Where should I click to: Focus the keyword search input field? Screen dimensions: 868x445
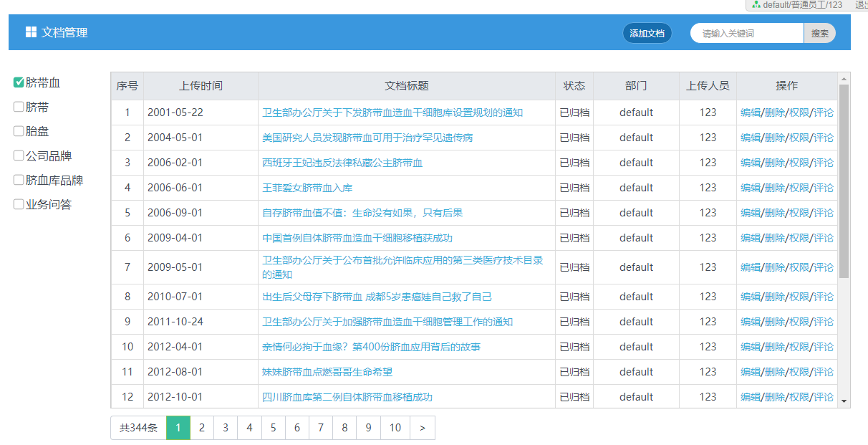pos(746,33)
